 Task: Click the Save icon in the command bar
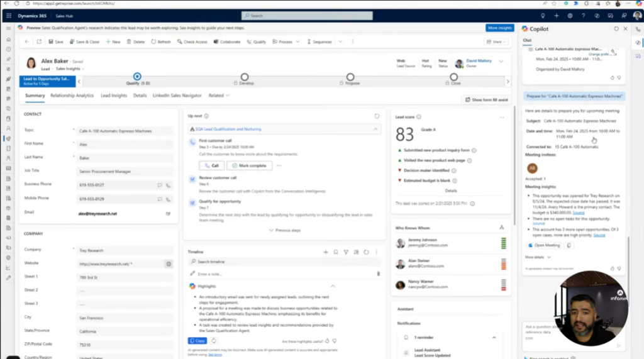51,42
